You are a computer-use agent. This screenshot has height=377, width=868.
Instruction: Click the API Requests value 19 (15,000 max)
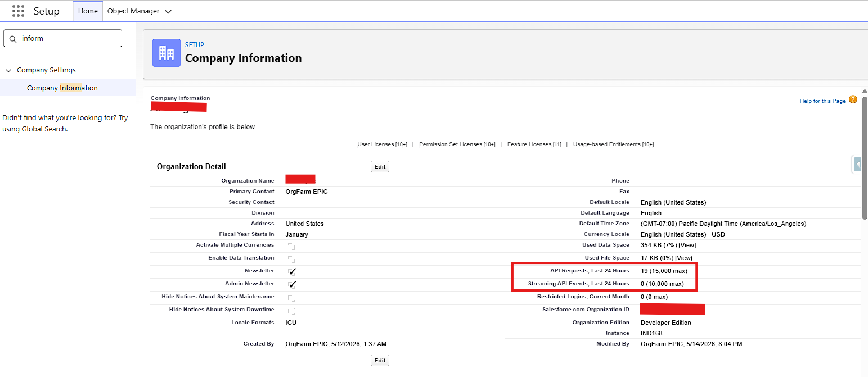click(664, 271)
